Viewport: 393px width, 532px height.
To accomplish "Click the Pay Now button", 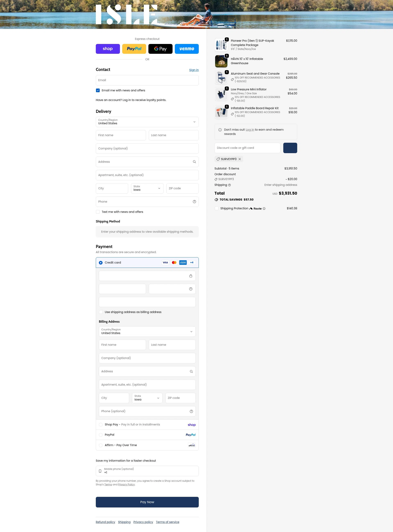I will [x=147, y=502].
